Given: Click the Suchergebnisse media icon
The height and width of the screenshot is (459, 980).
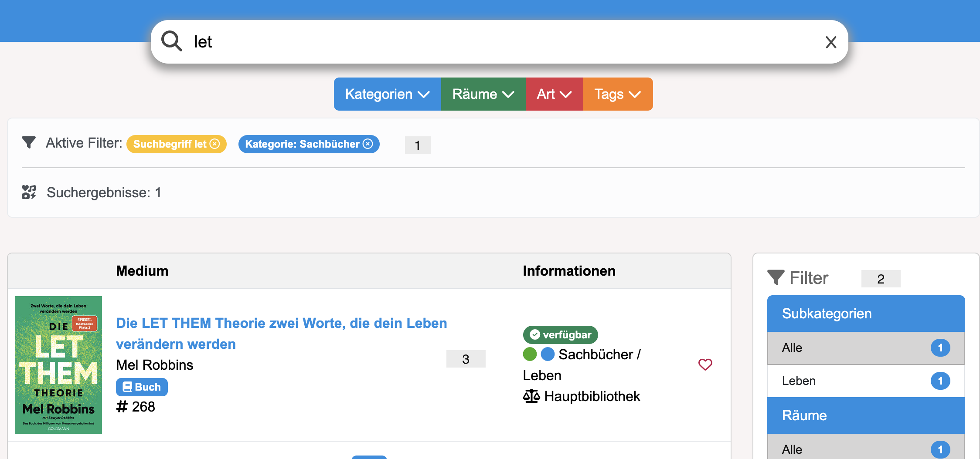Looking at the screenshot, I should [x=29, y=192].
